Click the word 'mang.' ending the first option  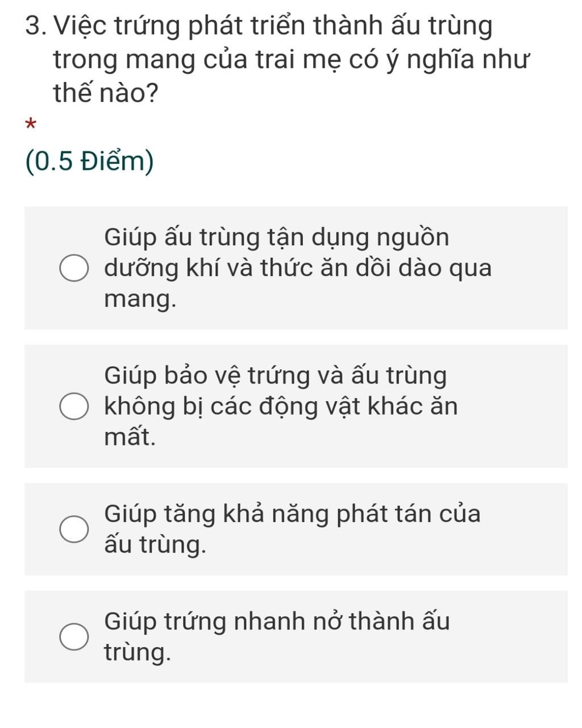click(140, 300)
